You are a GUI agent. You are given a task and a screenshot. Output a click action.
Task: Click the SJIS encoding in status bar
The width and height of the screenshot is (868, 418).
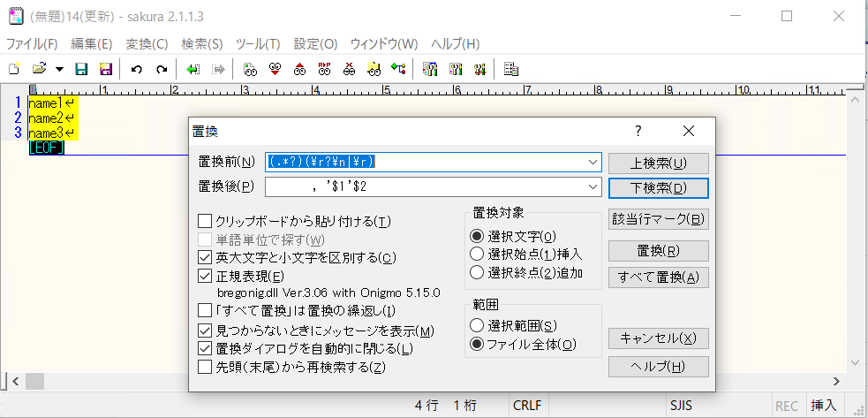point(680,406)
